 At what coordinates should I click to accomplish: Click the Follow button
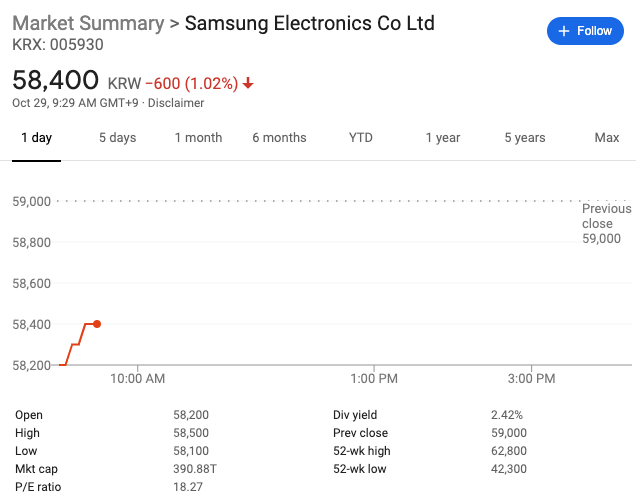(x=585, y=31)
